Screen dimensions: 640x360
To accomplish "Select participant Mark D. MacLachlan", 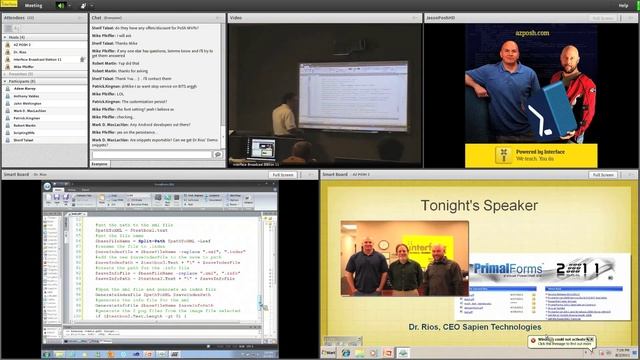I will tap(44, 111).
